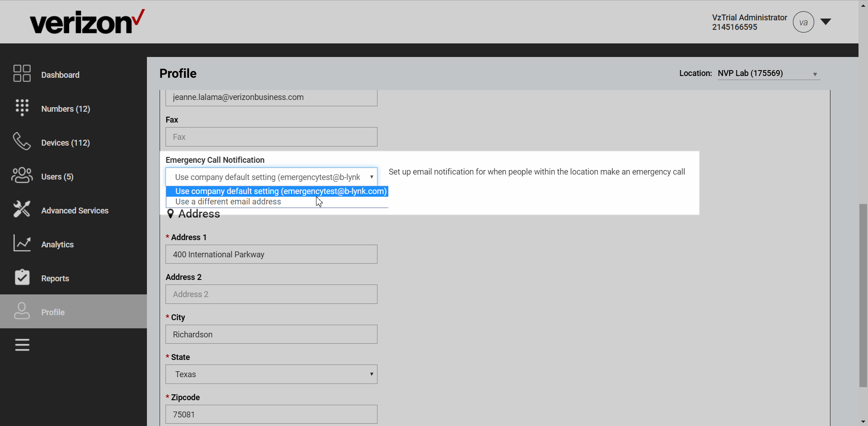
Task: Click the VzTrial Administrator account name
Action: pos(749,17)
